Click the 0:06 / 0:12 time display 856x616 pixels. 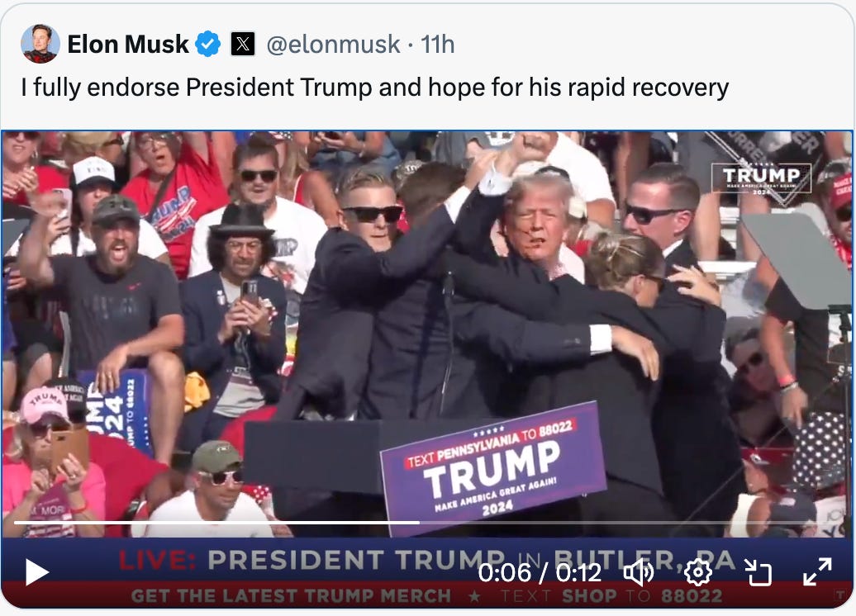pyautogui.click(x=540, y=573)
